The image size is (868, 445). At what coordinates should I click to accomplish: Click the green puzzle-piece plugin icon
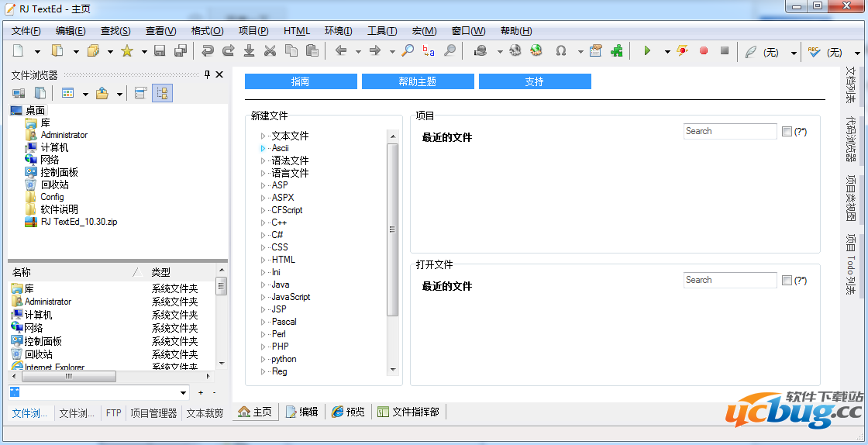617,51
